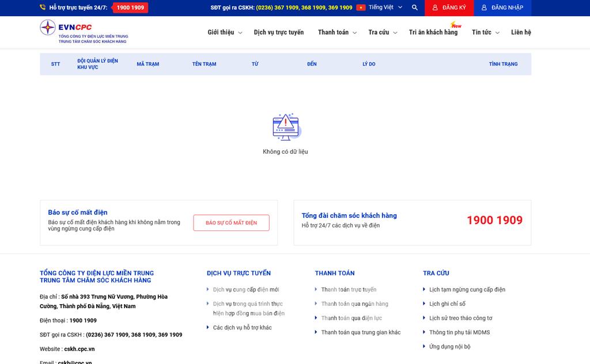Open Lịch tạm ngừng cung cấp điện link

(x=467, y=290)
